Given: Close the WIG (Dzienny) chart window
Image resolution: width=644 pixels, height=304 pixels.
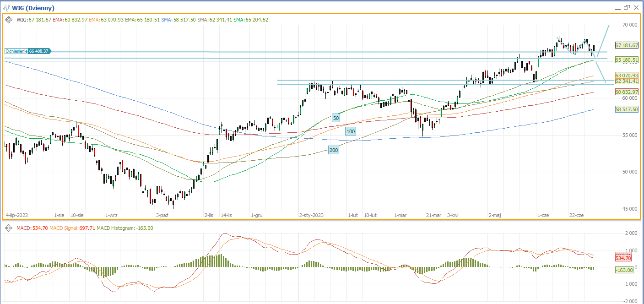Looking at the screenshot, I should point(636,7).
